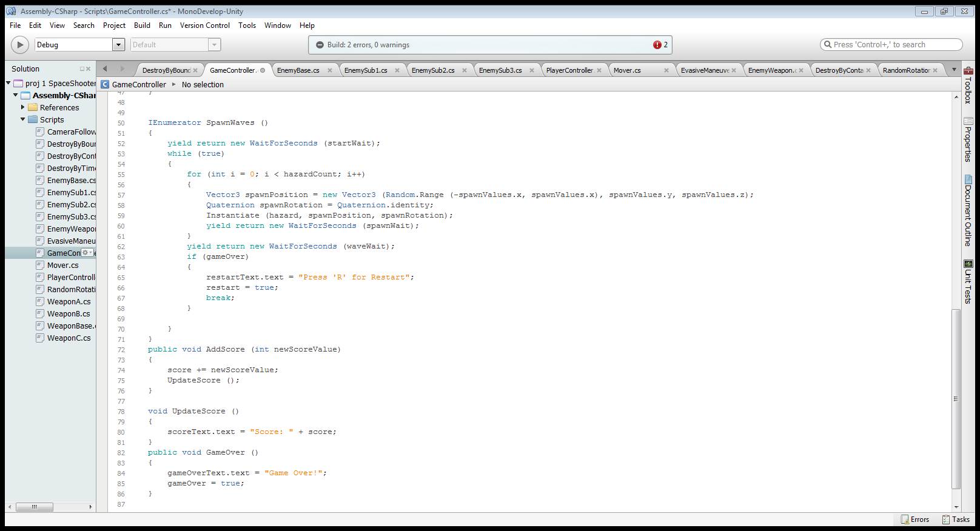The width and height of the screenshot is (980, 531).
Task: Open the File menu
Action: click(15, 25)
